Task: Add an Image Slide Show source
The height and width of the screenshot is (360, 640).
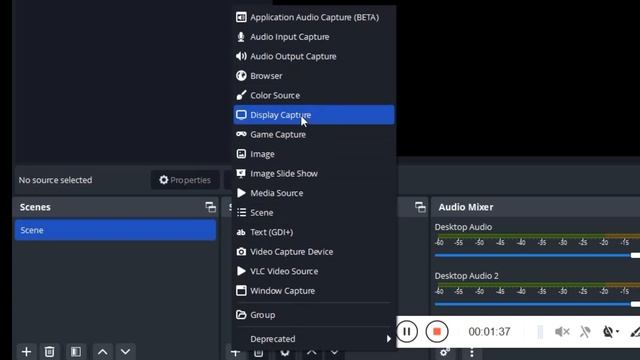Action: (313, 173)
